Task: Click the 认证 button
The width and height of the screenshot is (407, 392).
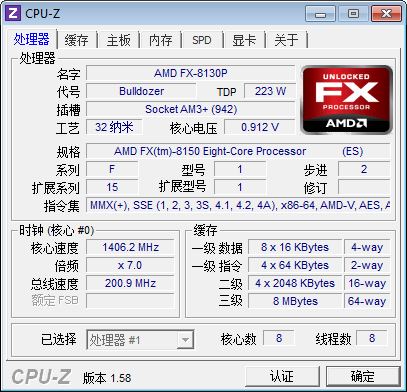Action: point(282,377)
